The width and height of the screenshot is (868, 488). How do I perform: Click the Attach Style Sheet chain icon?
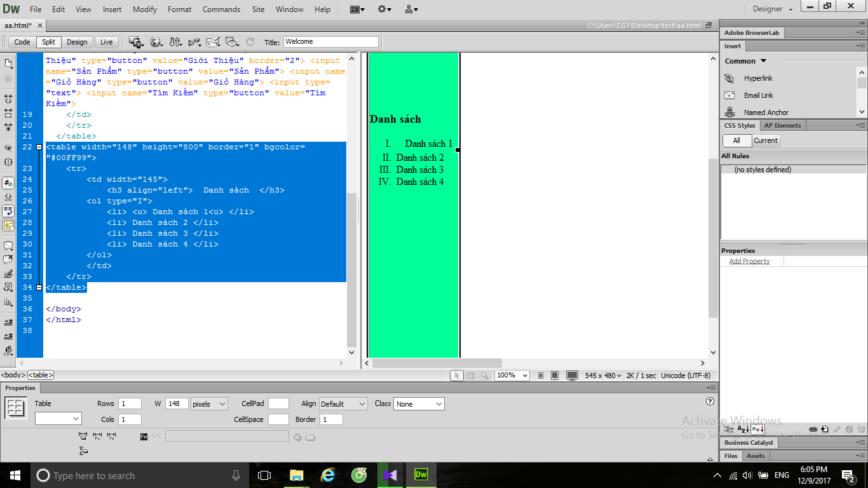[813, 430]
